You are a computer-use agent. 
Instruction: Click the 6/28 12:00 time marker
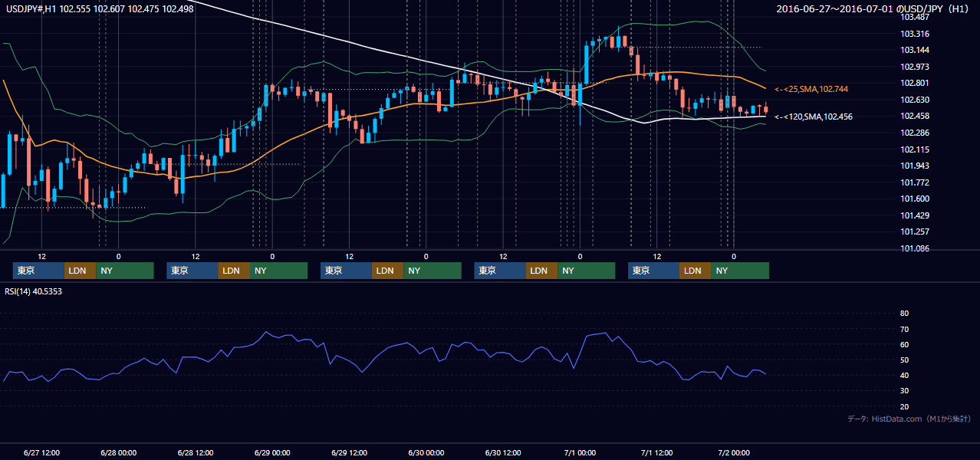196,452
